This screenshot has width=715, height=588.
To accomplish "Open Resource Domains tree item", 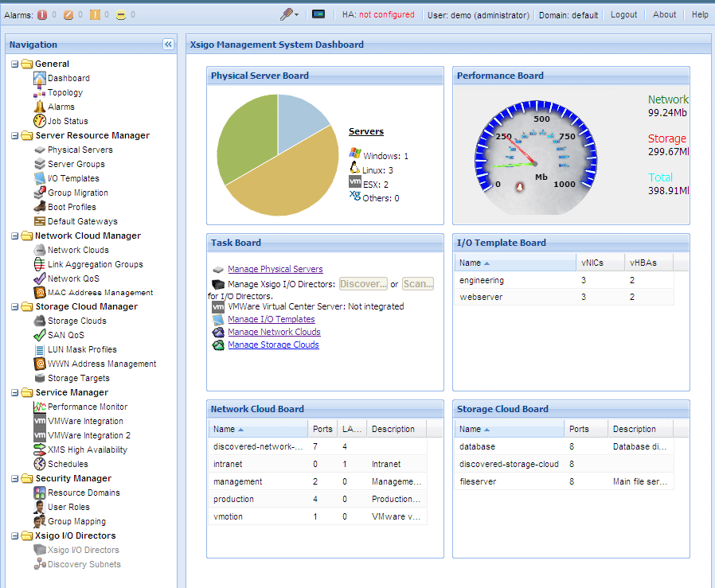I will tap(84, 493).
